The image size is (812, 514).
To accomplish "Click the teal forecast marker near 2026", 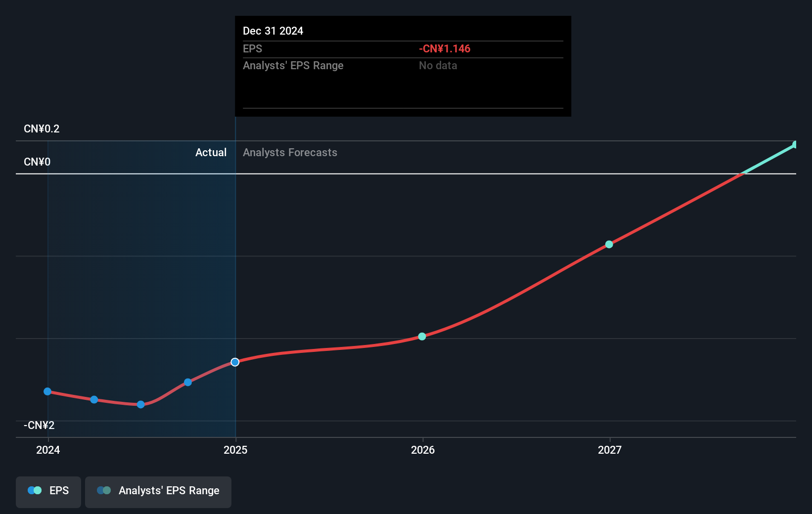I will pos(422,336).
